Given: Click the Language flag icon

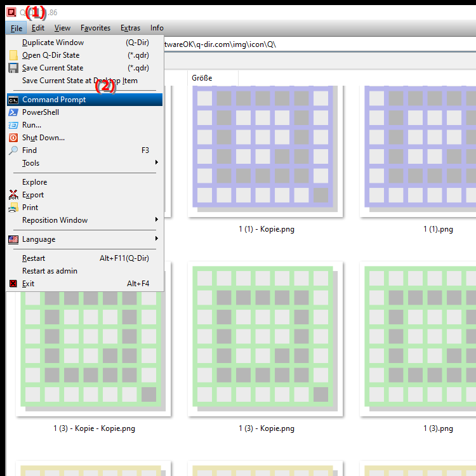Looking at the screenshot, I should [x=13, y=239].
